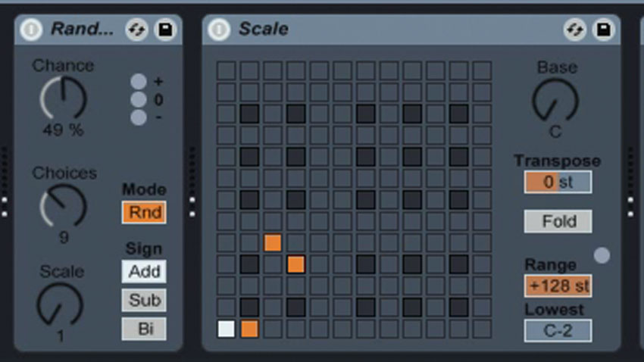
Task: Click the Lowest C-2 field
Action: [x=558, y=330]
